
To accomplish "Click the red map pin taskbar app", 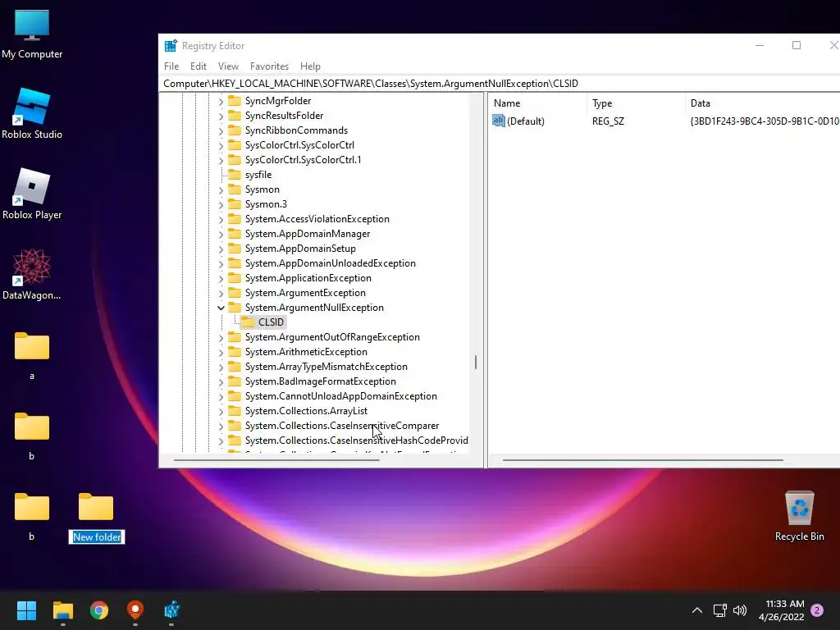I will [x=135, y=610].
